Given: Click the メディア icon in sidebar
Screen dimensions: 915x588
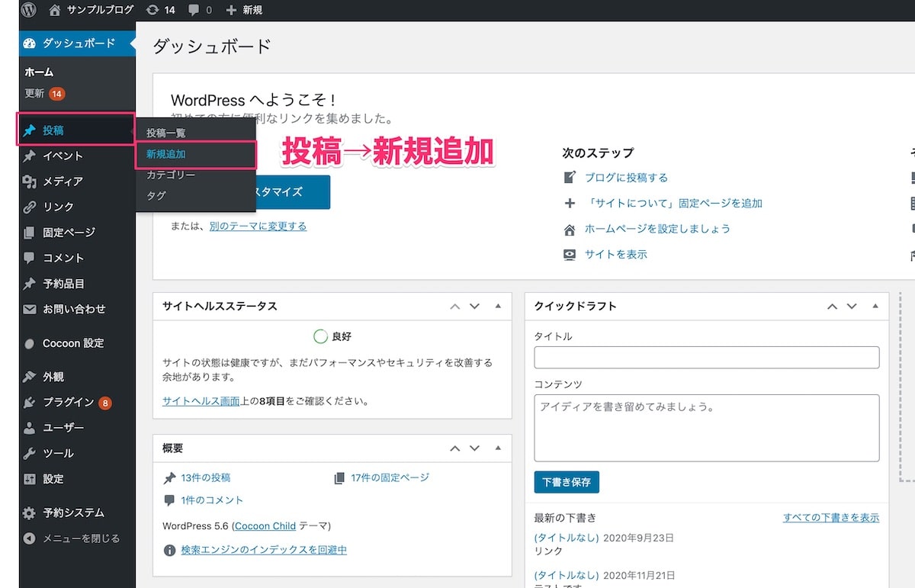Looking at the screenshot, I should [x=30, y=182].
